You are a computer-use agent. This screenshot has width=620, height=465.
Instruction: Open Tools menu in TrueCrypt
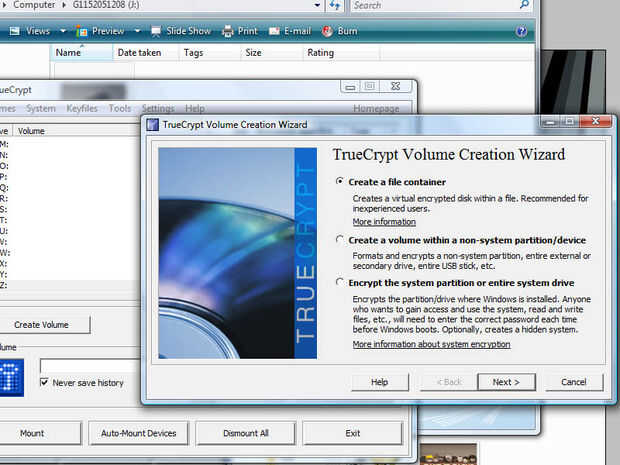coord(120,108)
